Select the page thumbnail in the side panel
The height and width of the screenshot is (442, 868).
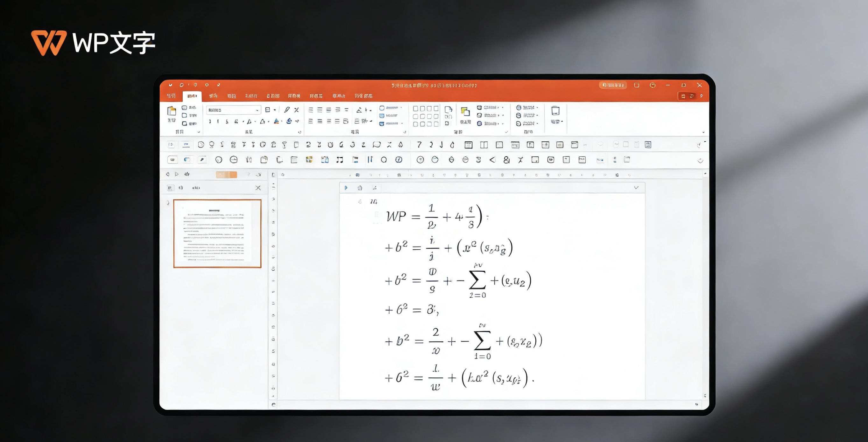click(217, 233)
